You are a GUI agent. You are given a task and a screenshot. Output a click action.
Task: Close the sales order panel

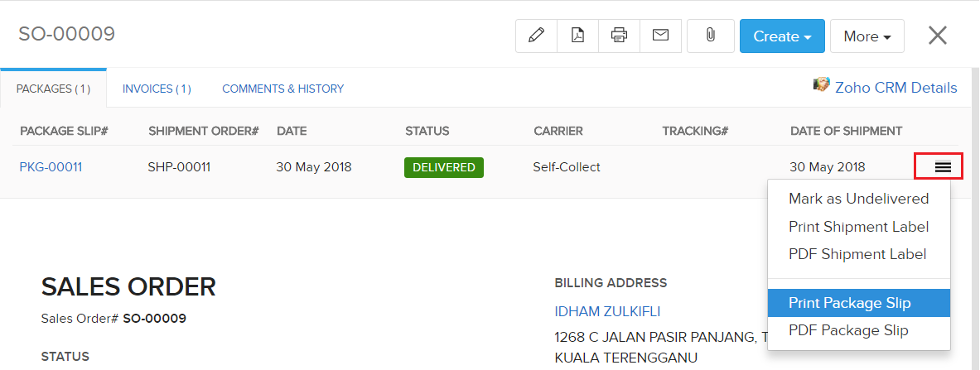coord(937,35)
